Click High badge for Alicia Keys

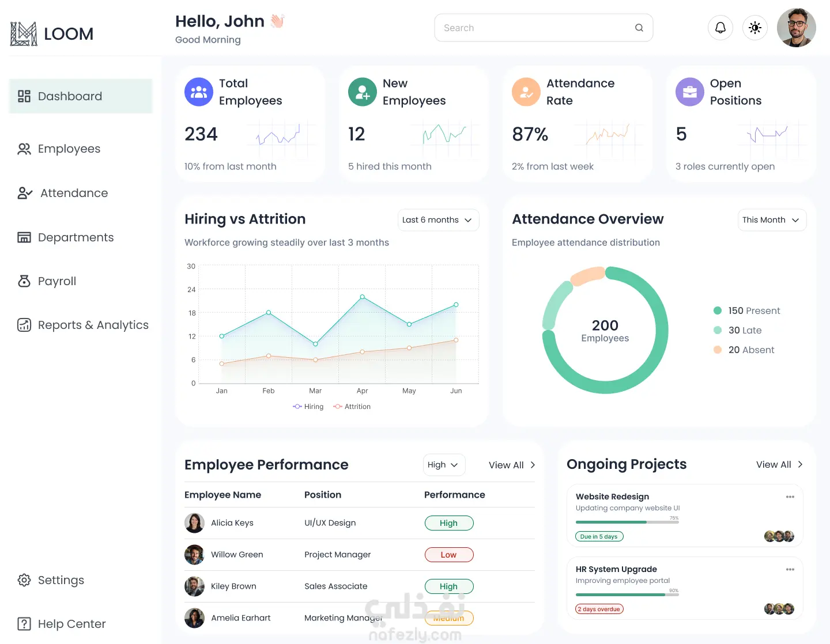[449, 523]
